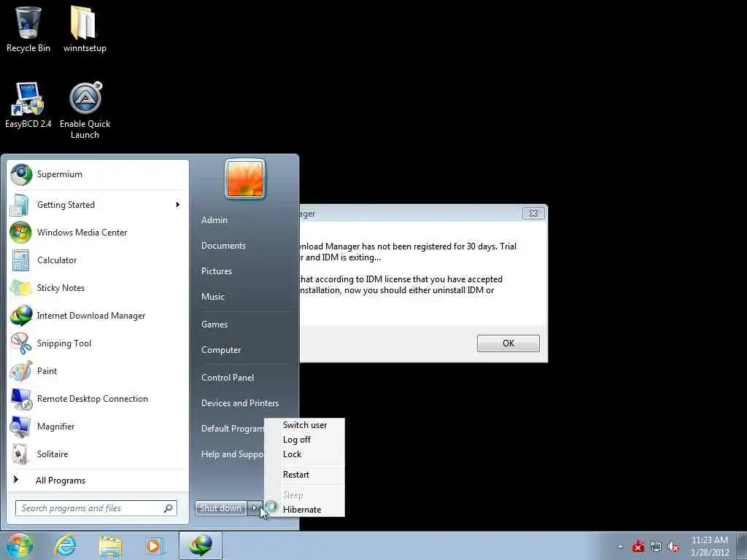The image size is (747, 560).
Task: Click the Enable Quick Launch desktop icon
Action: coord(85,111)
